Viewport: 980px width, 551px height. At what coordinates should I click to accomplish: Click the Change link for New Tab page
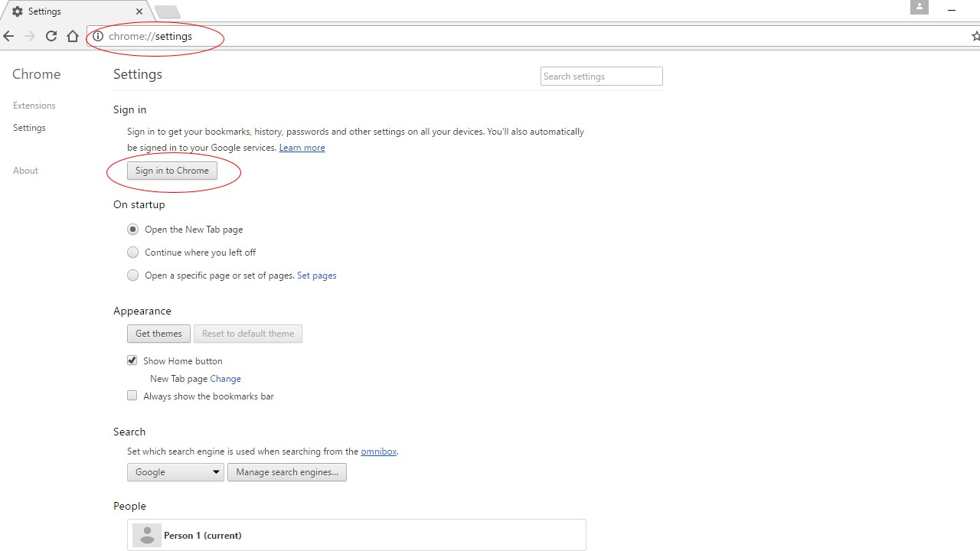pyautogui.click(x=225, y=379)
